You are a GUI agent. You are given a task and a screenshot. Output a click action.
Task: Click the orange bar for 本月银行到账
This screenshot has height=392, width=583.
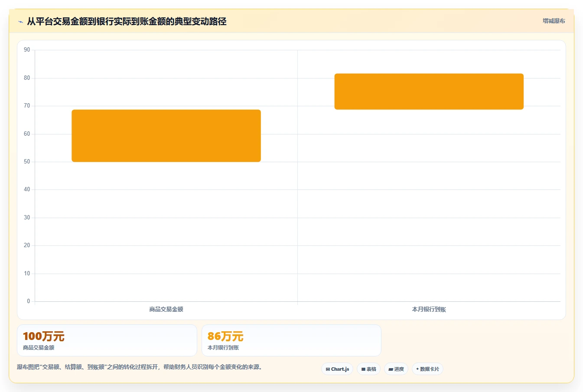click(x=429, y=91)
